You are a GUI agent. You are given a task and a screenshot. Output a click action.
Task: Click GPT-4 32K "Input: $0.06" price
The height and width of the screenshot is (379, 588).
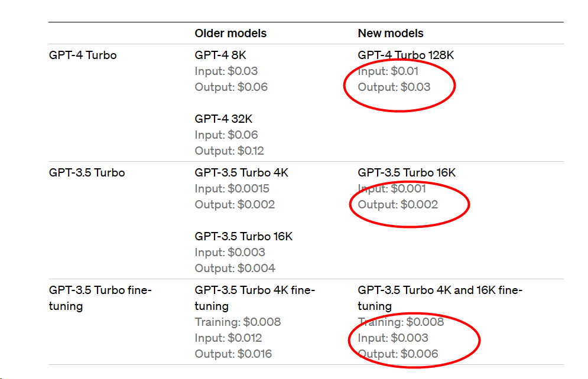[x=226, y=135]
